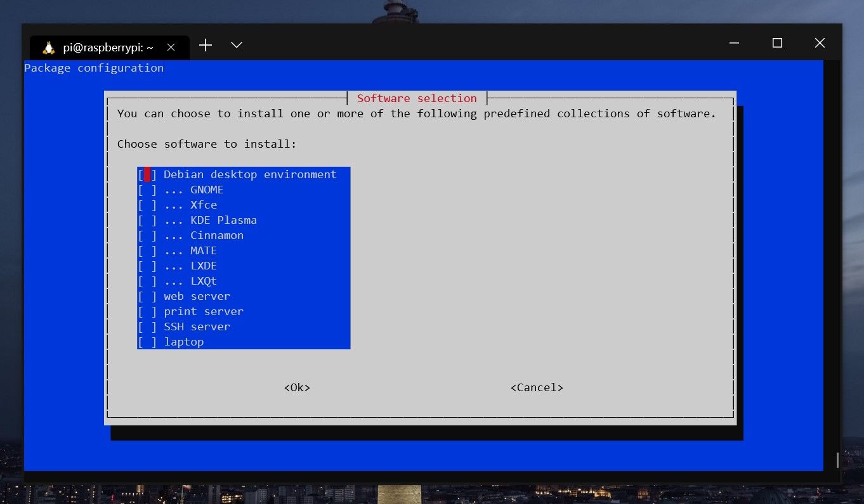Maximize the terminal window
The width and height of the screenshot is (864, 504).
tap(777, 43)
